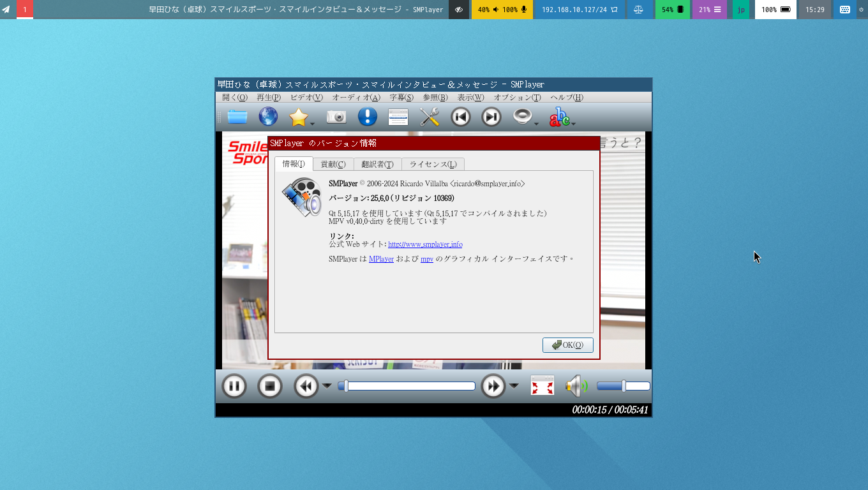Open the fast-forward options dropdown arrow
The width and height of the screenshot is (868, 490).
[514, 386]
